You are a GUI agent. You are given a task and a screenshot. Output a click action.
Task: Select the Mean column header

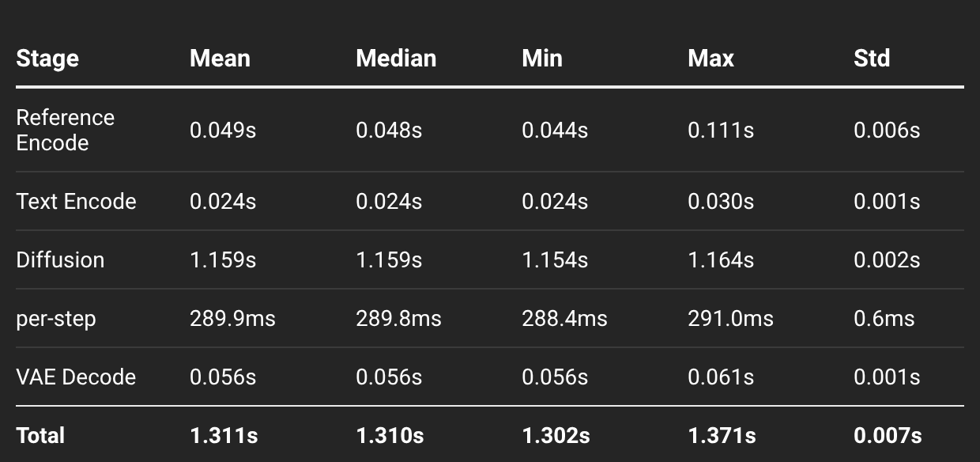point(220,59)
